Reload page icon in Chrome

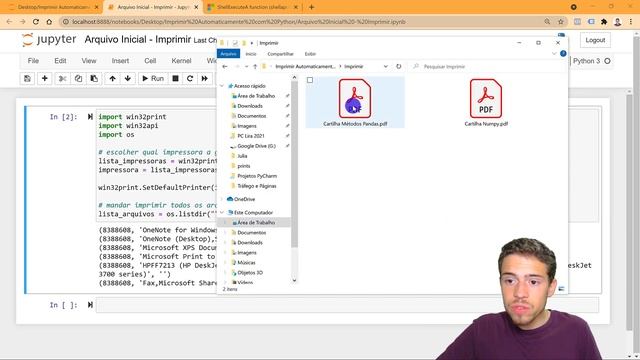(x=36, y=22)
